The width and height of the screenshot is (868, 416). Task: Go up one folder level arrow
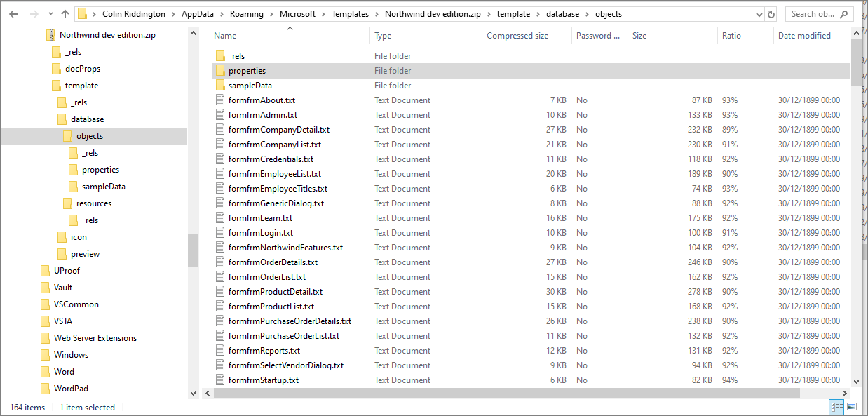pos(65,14)
